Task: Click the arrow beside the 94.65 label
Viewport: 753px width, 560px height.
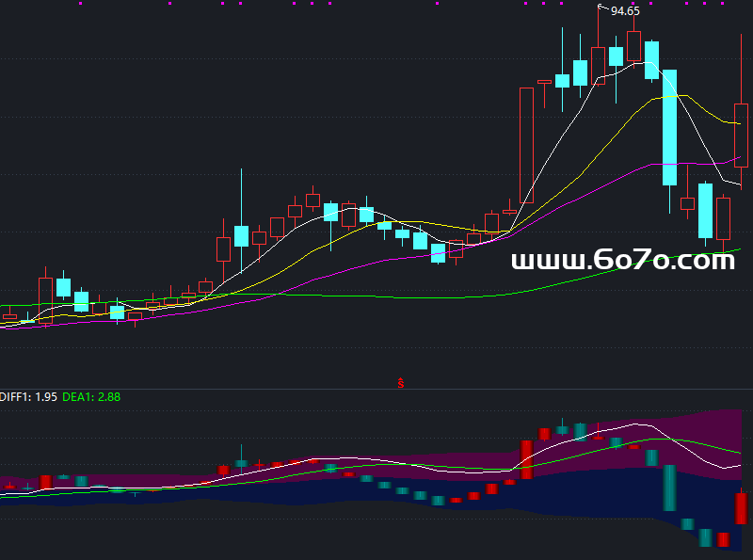Action: point(602,8)
